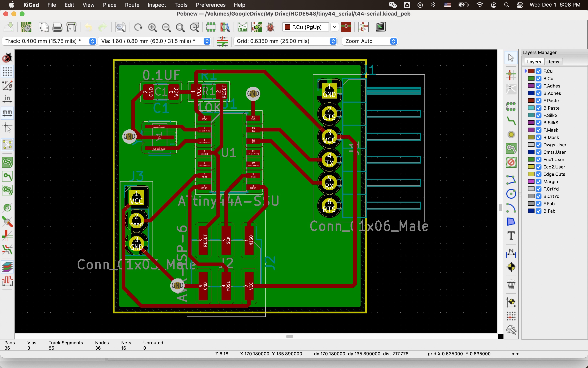588x368 pixels.
Task: Open the Python scripting console icon
Action: 381,27
